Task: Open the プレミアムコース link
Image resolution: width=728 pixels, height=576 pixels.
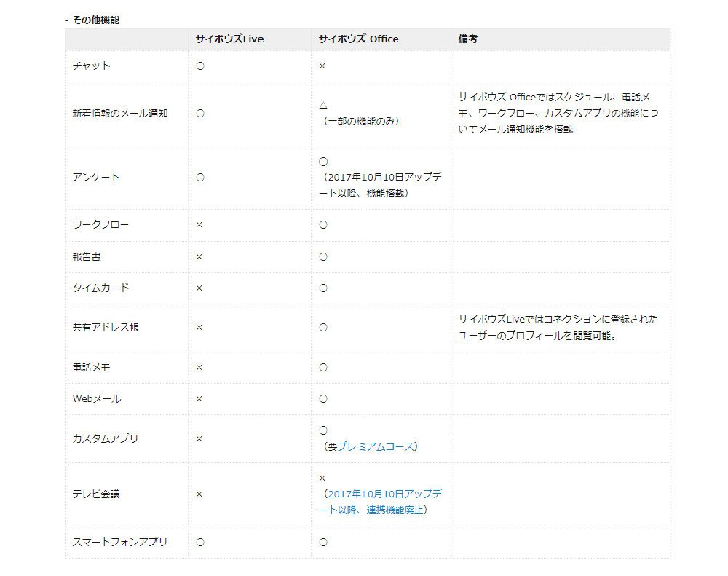Action: [375, 446]
